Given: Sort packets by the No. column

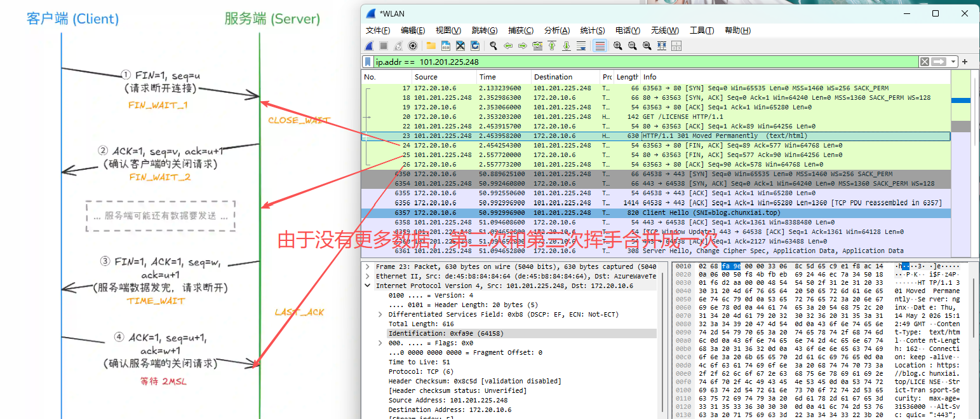Looking at the screenshot, I should [x=386, y=77].
